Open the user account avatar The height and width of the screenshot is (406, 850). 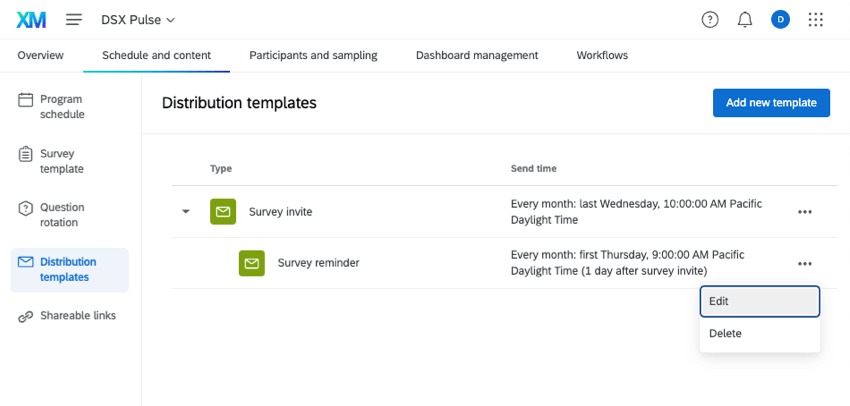pos(780,20)
